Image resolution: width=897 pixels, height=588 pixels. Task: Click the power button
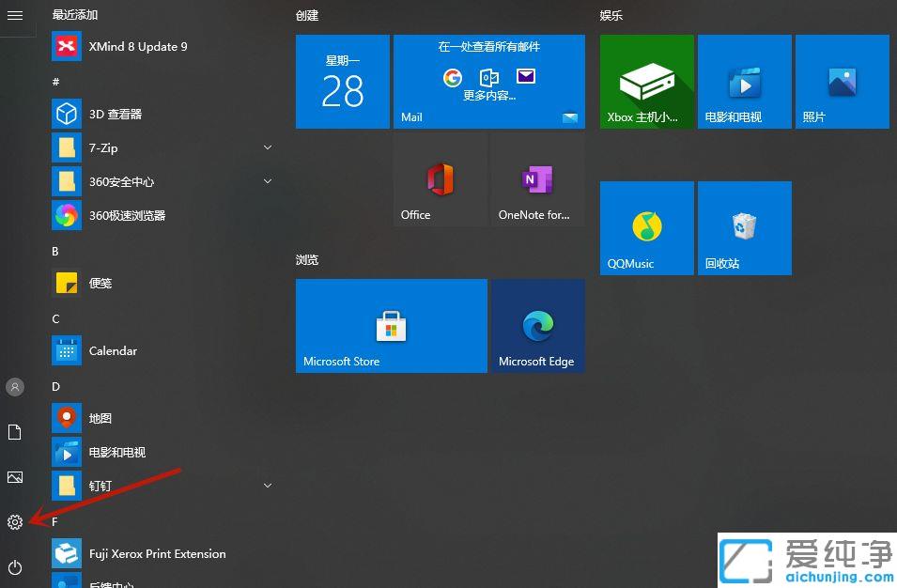click(x=14, y=567)
